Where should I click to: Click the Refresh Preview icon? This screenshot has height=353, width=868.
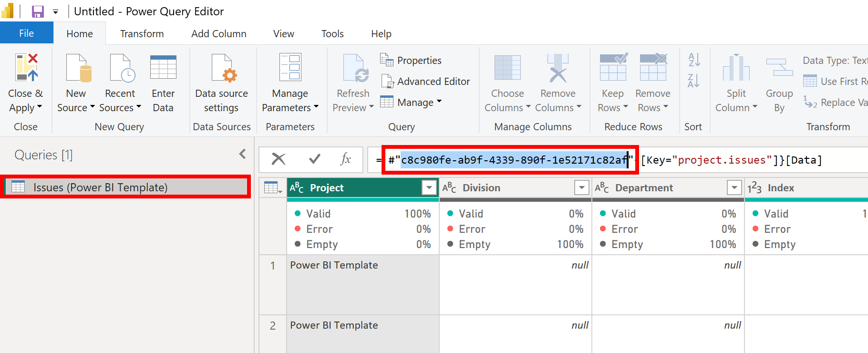[355, 68]
